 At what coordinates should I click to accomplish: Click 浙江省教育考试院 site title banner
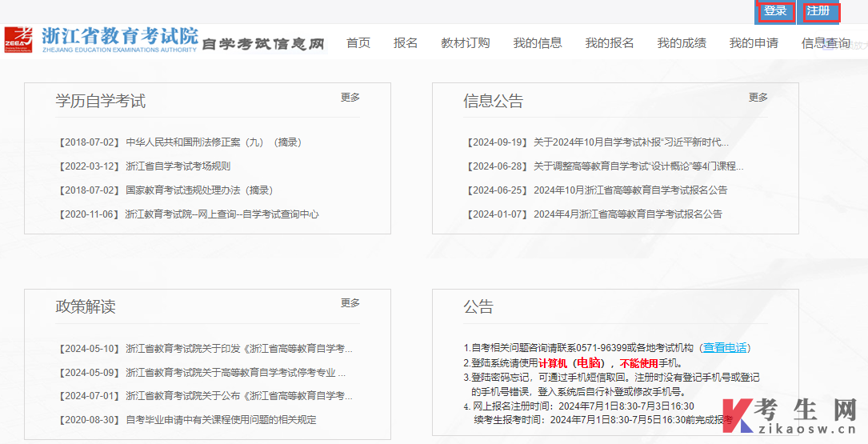pos(120,36)
